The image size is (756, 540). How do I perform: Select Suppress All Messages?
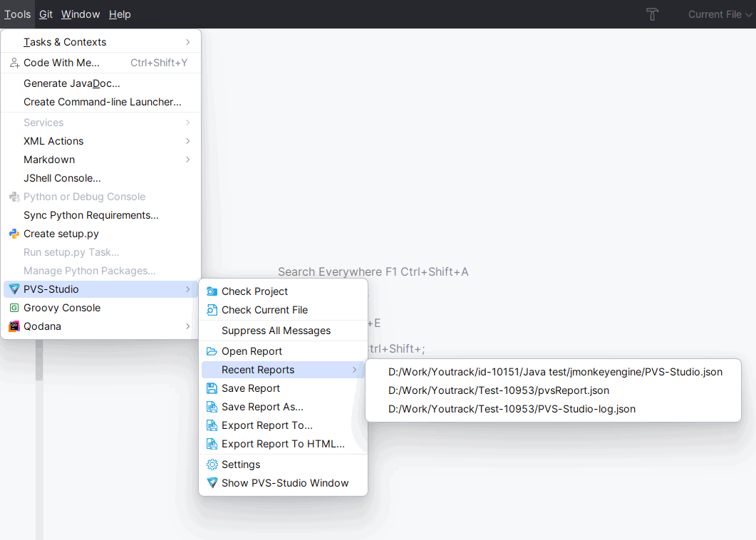[276, 331]
